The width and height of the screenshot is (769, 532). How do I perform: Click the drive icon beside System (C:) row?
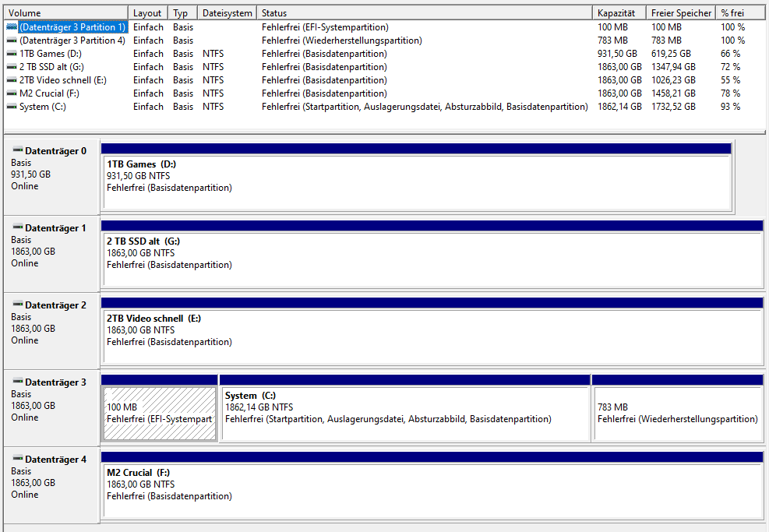pos(12,107)
